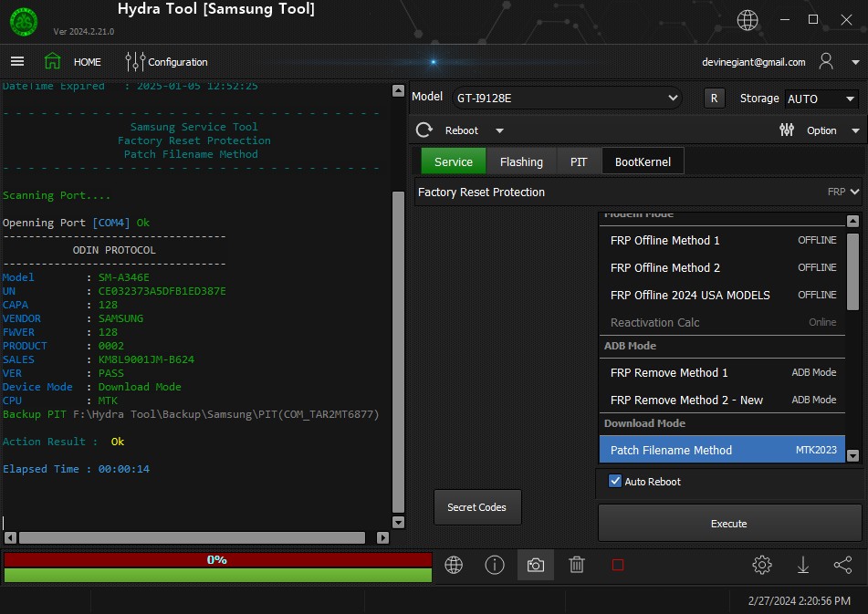The height and width of the screenshot is (614, 868).
Task: Select Patch Filename Method entry
Action: pyautogui.click(x=722, y=450)
